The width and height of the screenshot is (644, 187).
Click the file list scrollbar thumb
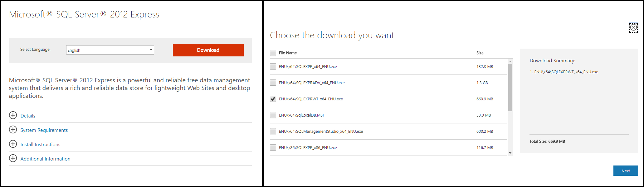(510, 87)
